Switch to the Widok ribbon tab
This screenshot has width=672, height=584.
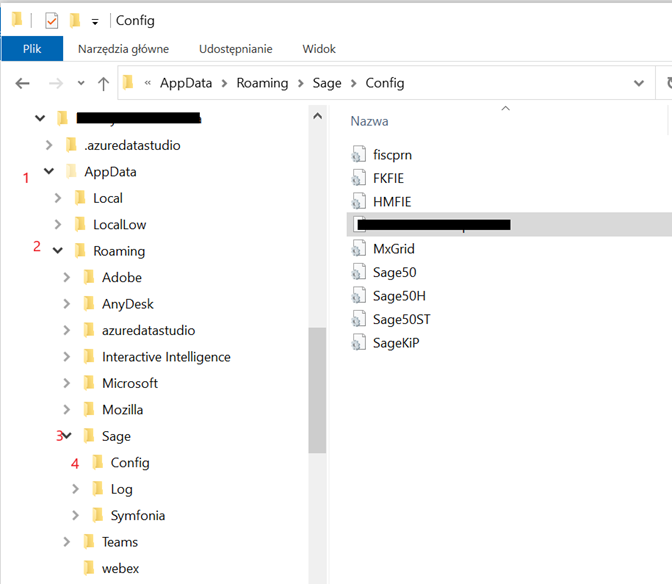319,49
